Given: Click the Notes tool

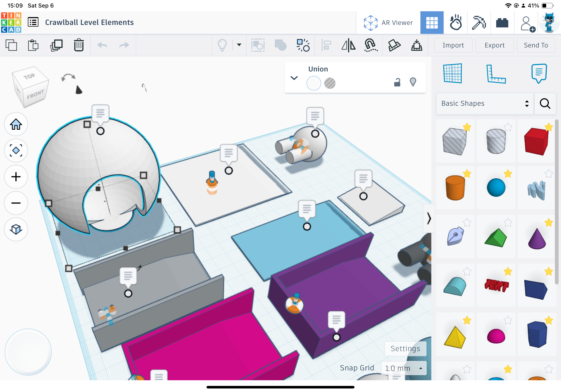Looking at the screenshot, I should 539,73.
